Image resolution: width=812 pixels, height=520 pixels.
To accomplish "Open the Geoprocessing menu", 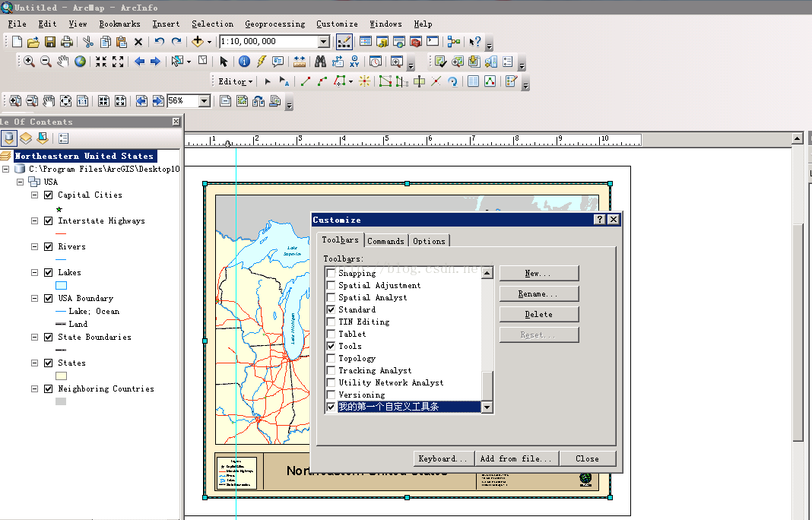I will coord(274,24).
